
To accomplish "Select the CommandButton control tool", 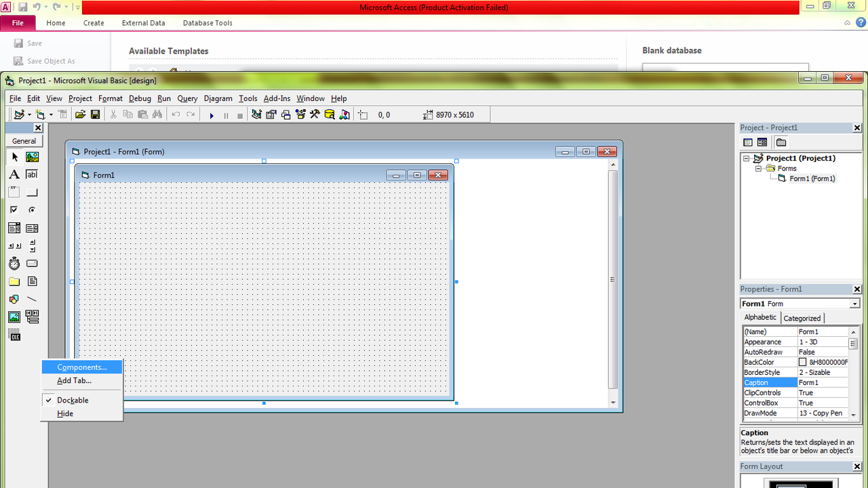I will click(32, 192).
